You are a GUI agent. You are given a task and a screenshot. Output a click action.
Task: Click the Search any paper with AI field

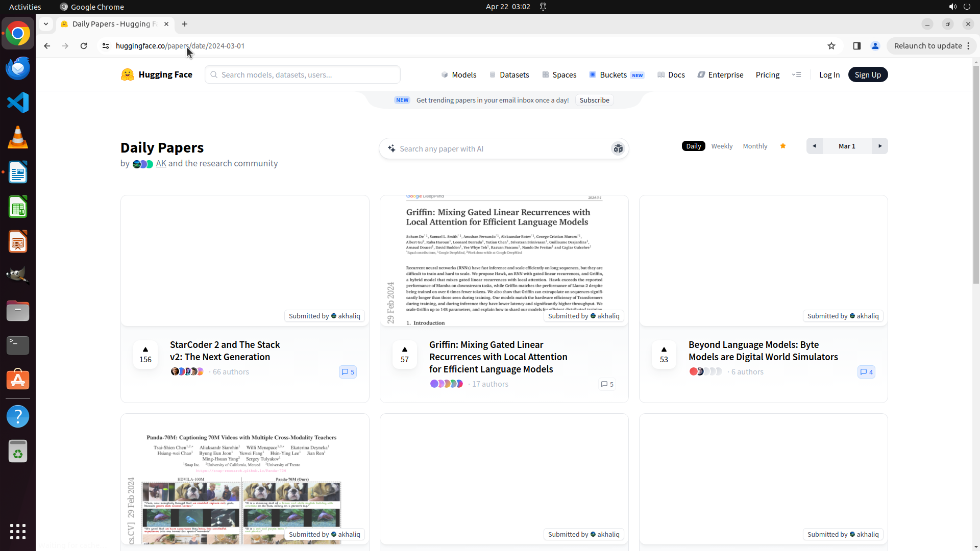pos(500,148)
